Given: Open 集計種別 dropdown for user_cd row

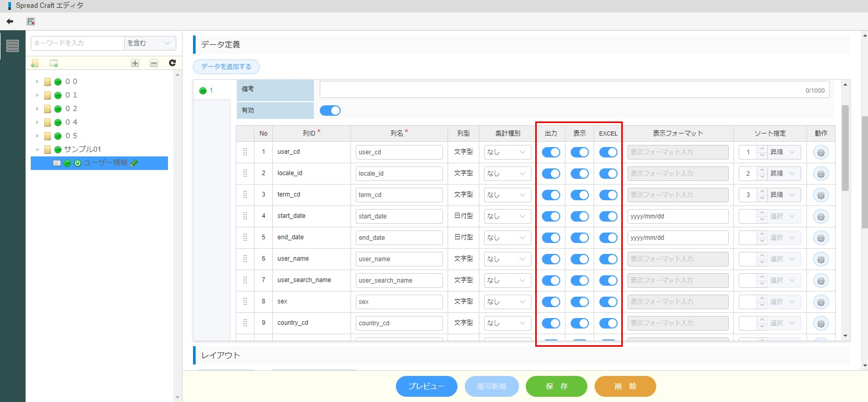Looking at the screenshot, I should tap(507, 152).
